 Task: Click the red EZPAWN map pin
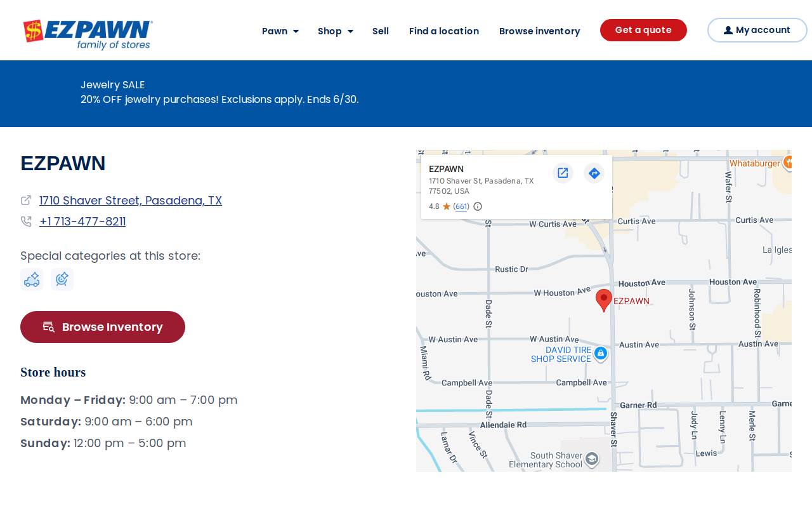tap(604, 300)
